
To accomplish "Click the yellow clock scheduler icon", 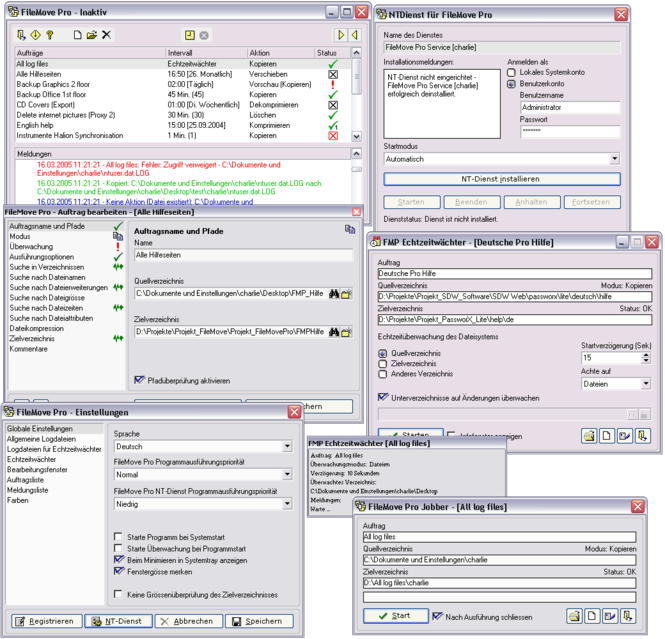I will 190,35.
